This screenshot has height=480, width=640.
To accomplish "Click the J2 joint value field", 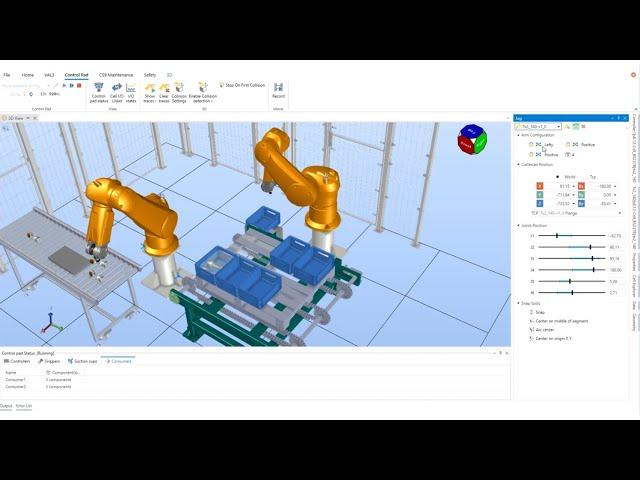I will pyautogui.click(x=615, y=247).
